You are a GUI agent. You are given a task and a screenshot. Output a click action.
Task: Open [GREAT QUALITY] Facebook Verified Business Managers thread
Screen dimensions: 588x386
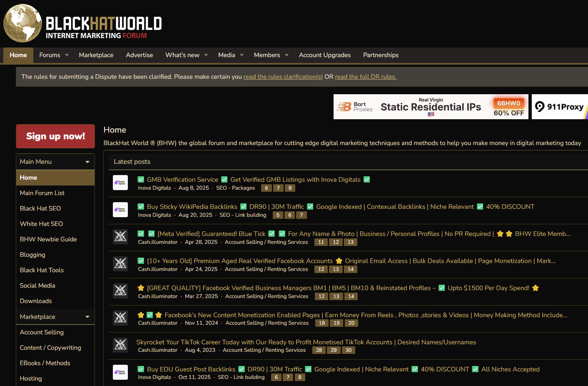point(338,288)
